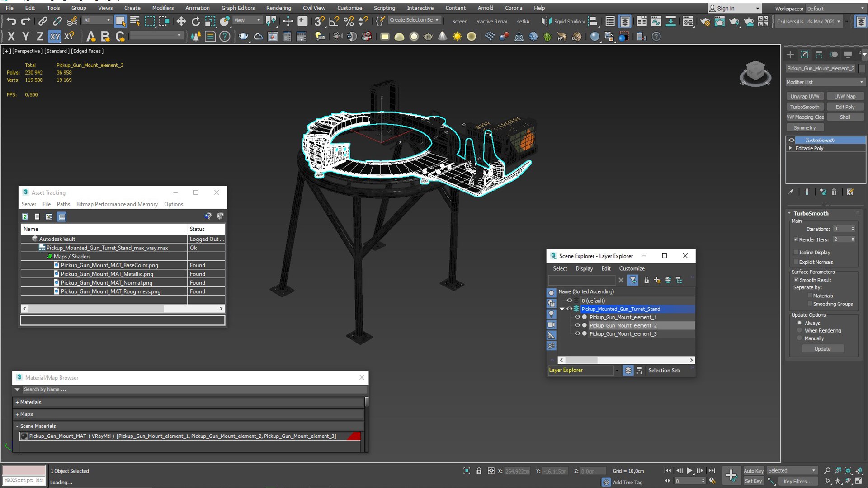Open the Paths menu in Asset Tracking

(63, 204)
